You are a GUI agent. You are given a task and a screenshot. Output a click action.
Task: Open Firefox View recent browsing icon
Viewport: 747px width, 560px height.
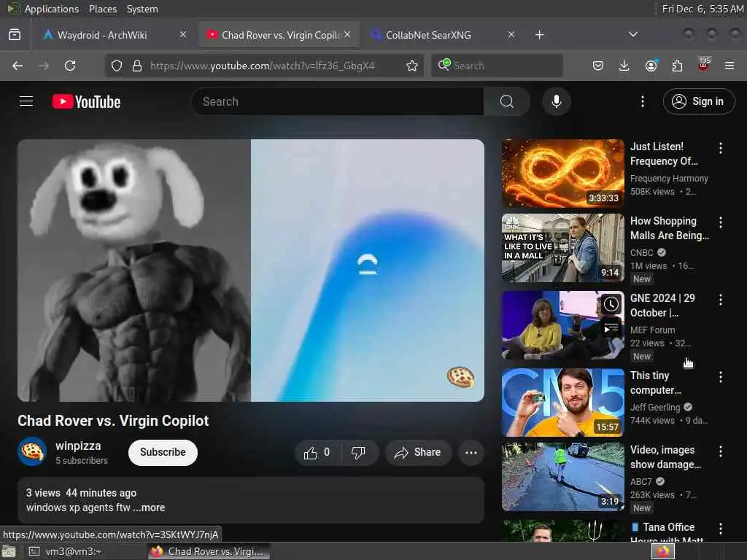point(15,35)
